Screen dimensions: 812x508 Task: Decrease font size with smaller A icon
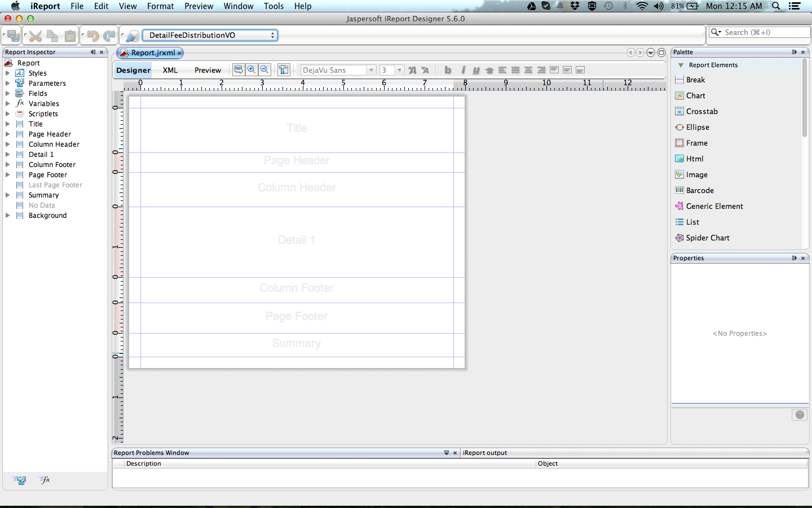tap(425, 70)
